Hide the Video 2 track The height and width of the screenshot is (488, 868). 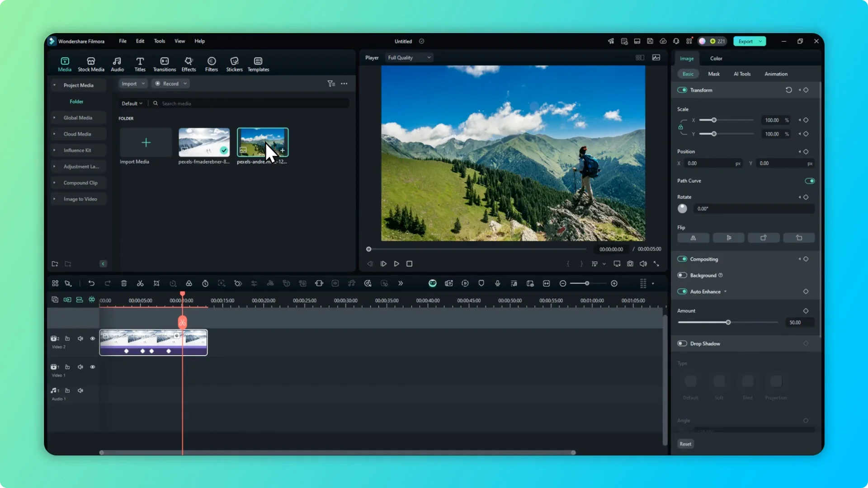tap(93, 338)
